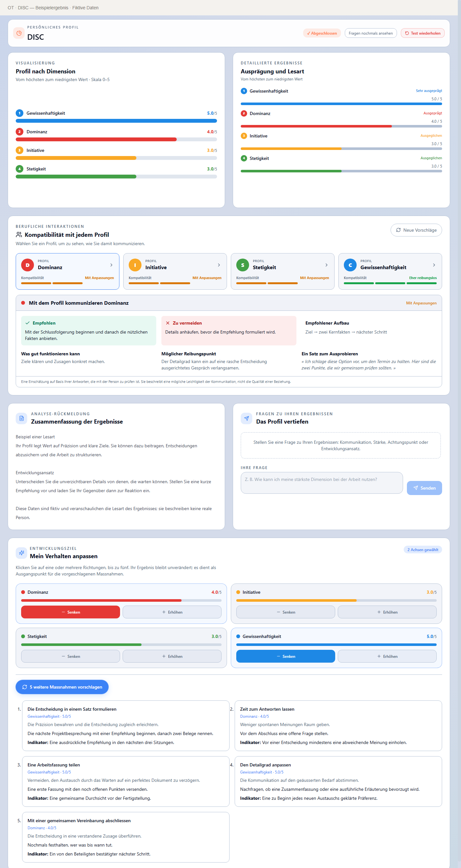Viewport: 461px width, 868px height.
Task: Click the 2 Achsen gewählt badge
Action: [x=423, y=550]
